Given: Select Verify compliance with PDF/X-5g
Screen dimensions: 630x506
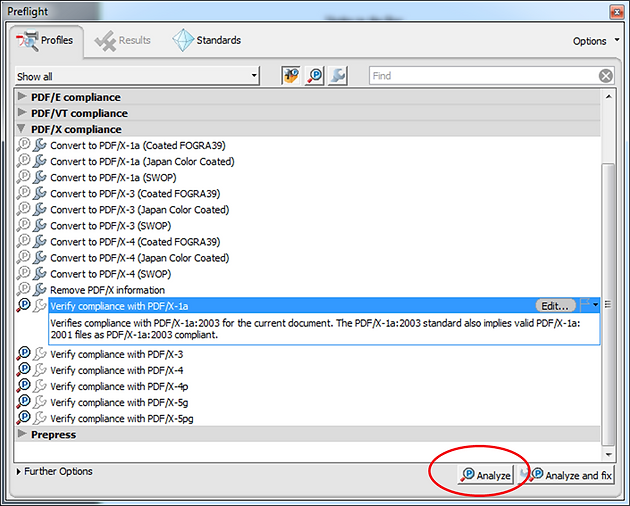Looking at the screenshot, I should [x=119, y=403].
